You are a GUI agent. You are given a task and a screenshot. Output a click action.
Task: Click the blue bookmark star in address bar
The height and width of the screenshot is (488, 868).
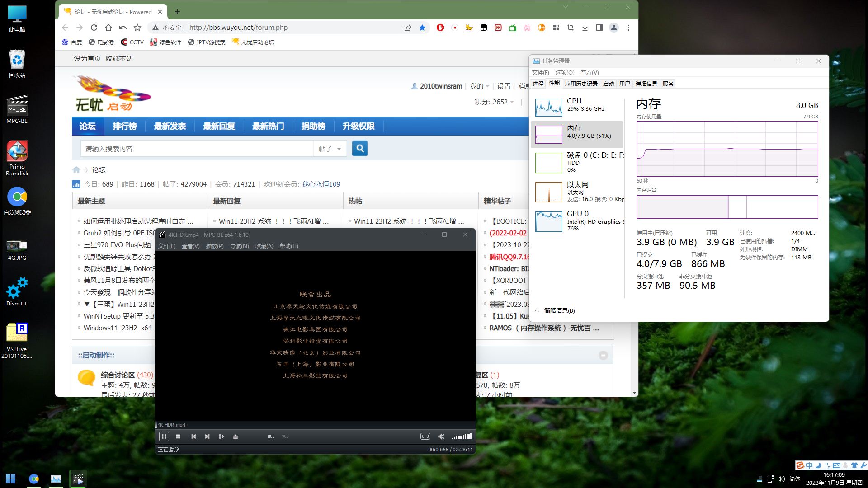click(x=422, y=28)
